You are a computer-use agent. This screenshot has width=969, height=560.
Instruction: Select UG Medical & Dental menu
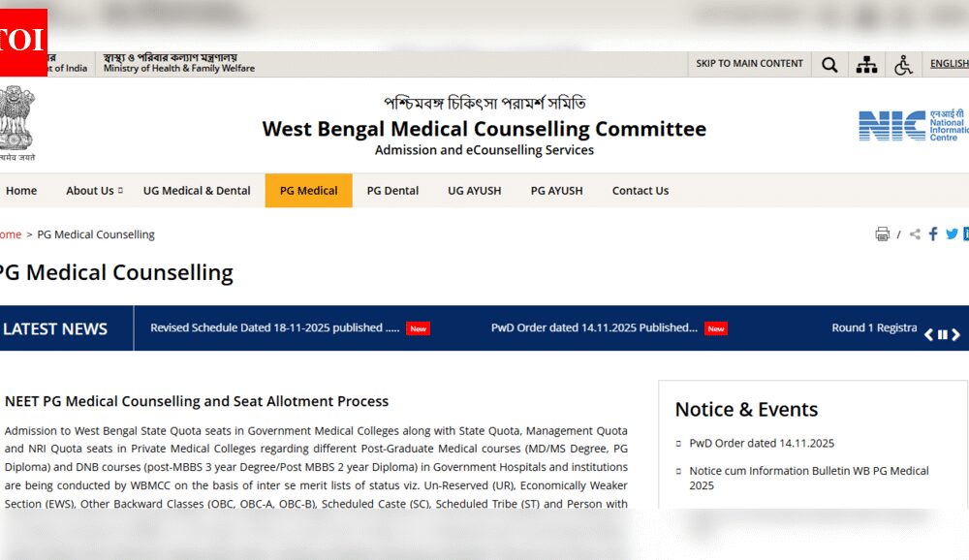coord(197,191)
